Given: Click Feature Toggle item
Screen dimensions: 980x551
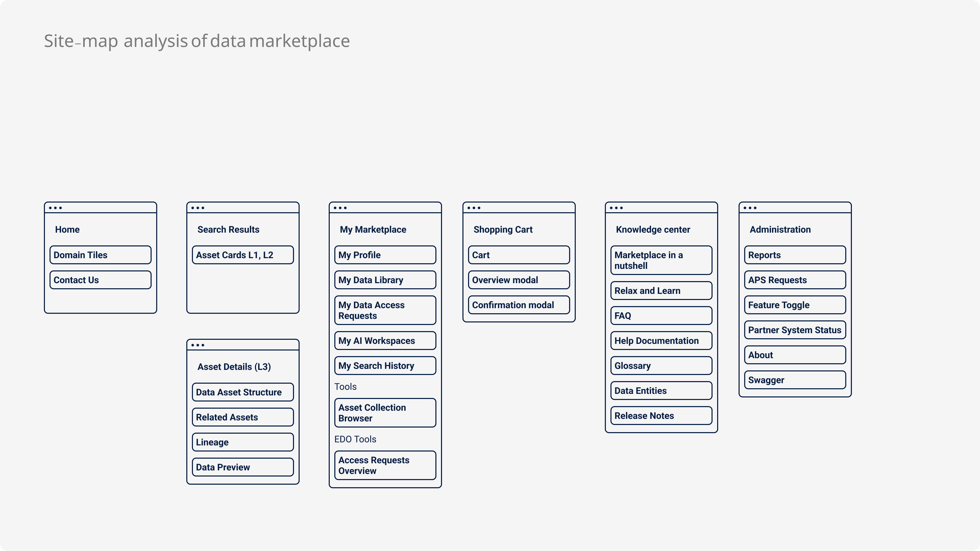Looking at the screenshot, I should pyautogui.click(x=795, y=305).
